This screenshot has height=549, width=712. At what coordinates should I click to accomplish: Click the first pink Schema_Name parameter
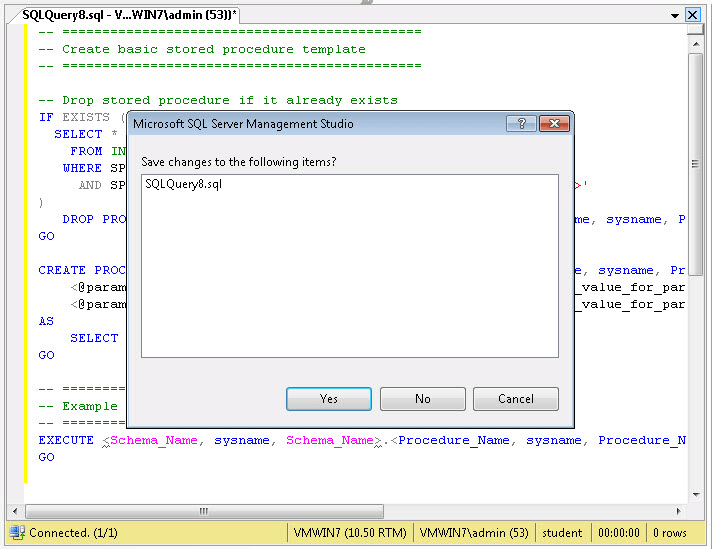tap(154, 440)
